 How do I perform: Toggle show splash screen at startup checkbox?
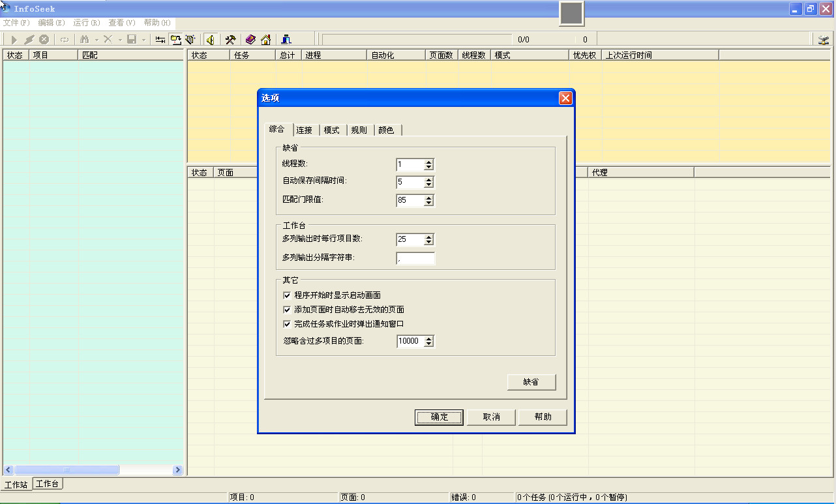[287, 295]
